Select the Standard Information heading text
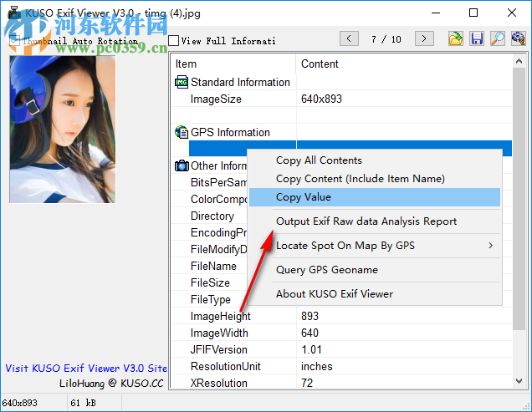 point(240,82)
